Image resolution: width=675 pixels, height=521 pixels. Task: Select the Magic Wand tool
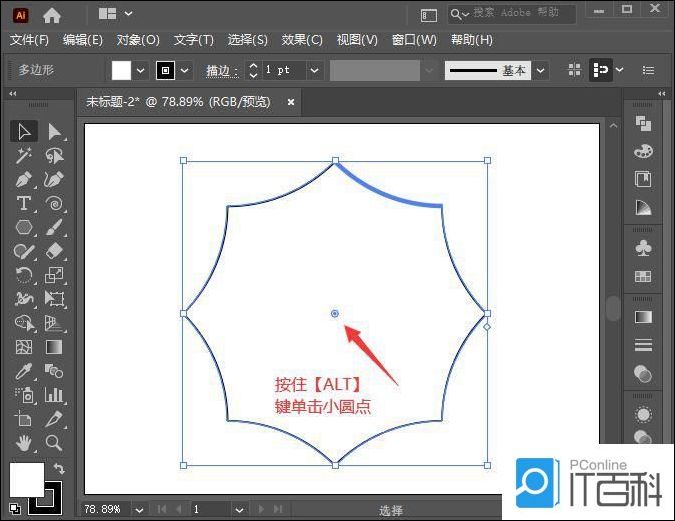tap(24, 155)
